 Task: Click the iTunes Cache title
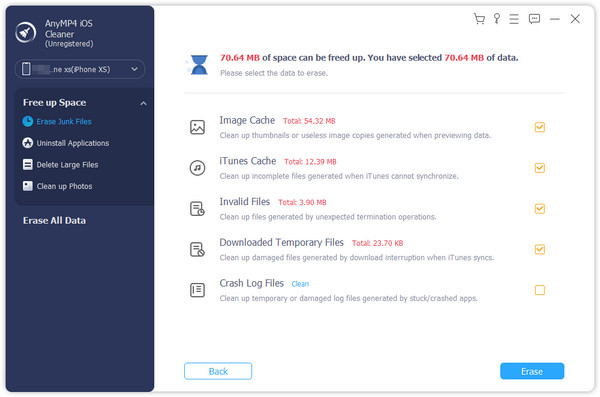point(248,161)
